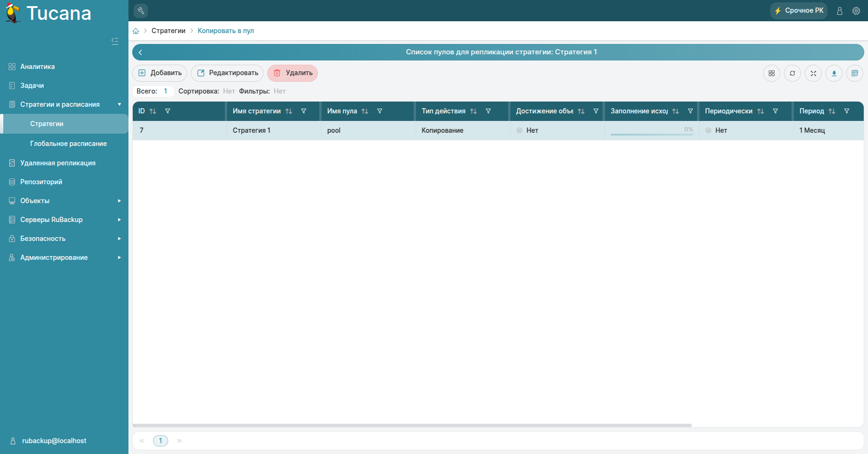The height and width of the screenshot is (454, 868).
Task: Select page 1 in pagination
Action: [x=161, y=440]
